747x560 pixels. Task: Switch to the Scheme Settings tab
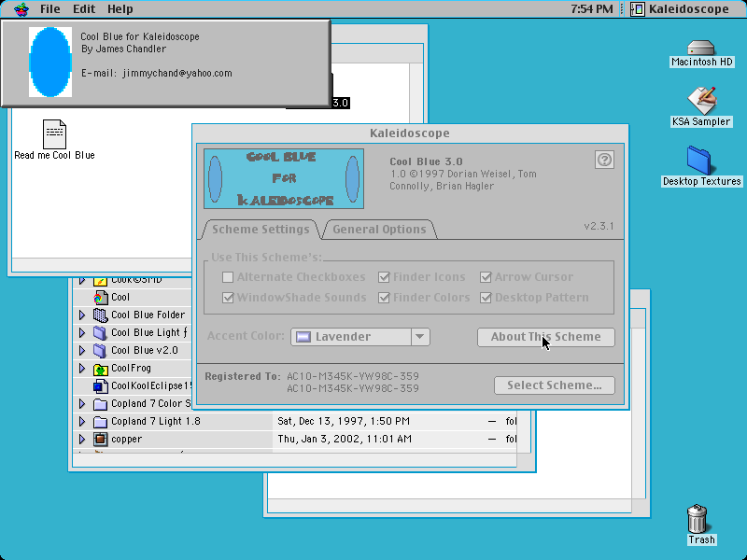click(x=261, y=230)
